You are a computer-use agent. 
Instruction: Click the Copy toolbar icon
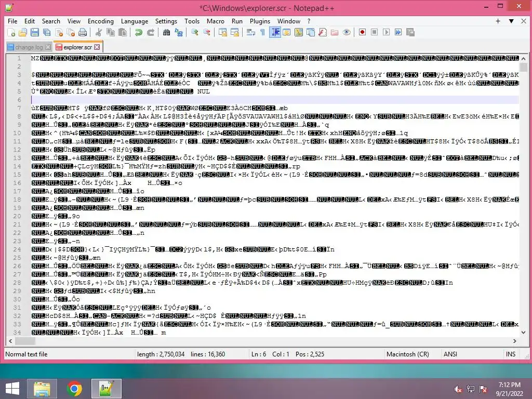point(111,32)
